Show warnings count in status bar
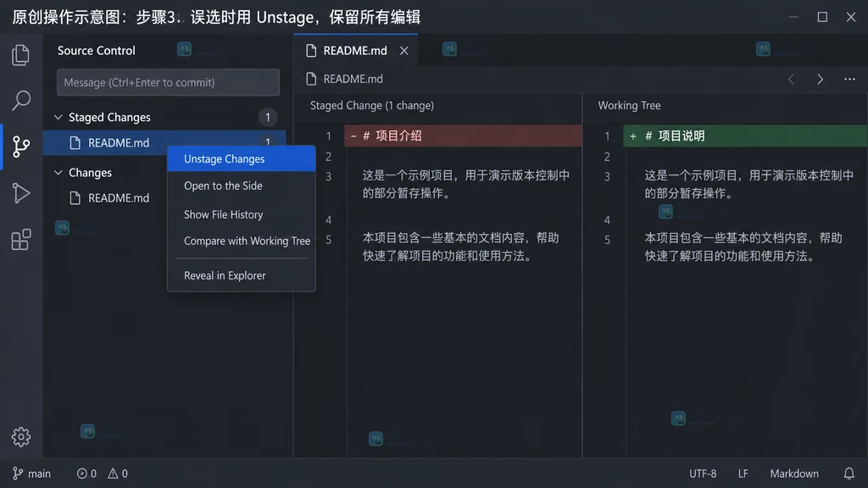 pos(117,474)
